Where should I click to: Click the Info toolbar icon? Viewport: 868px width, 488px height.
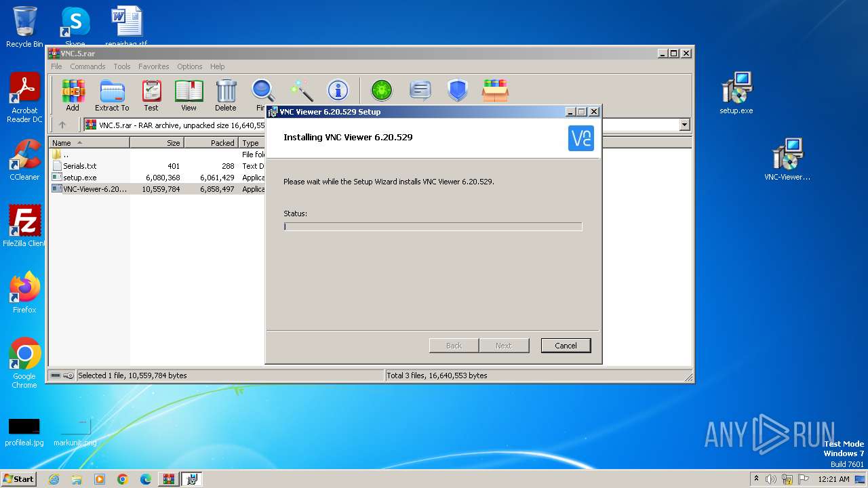(x=338, y=90)
